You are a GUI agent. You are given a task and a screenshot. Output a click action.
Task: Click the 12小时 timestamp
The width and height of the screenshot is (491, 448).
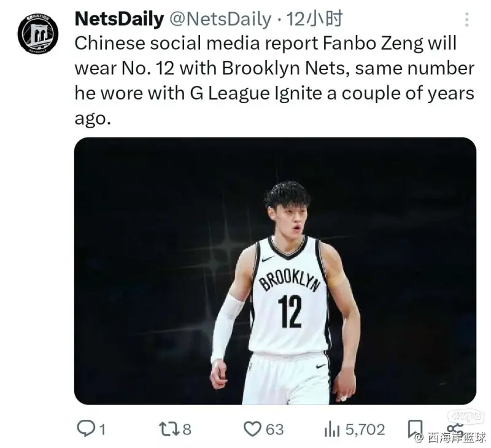pyautogui.click(x=314, y=20)
